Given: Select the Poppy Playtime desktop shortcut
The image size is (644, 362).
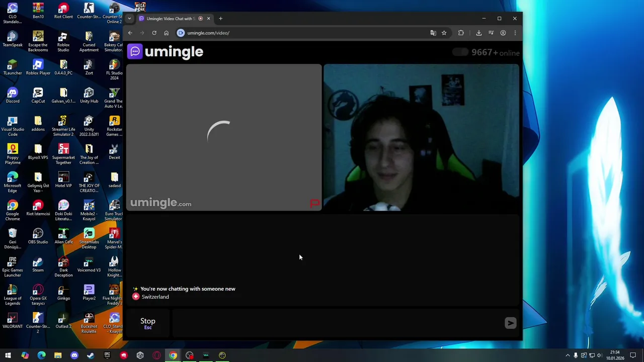Looking at the screenshot, I should click(x=13, y=154).
